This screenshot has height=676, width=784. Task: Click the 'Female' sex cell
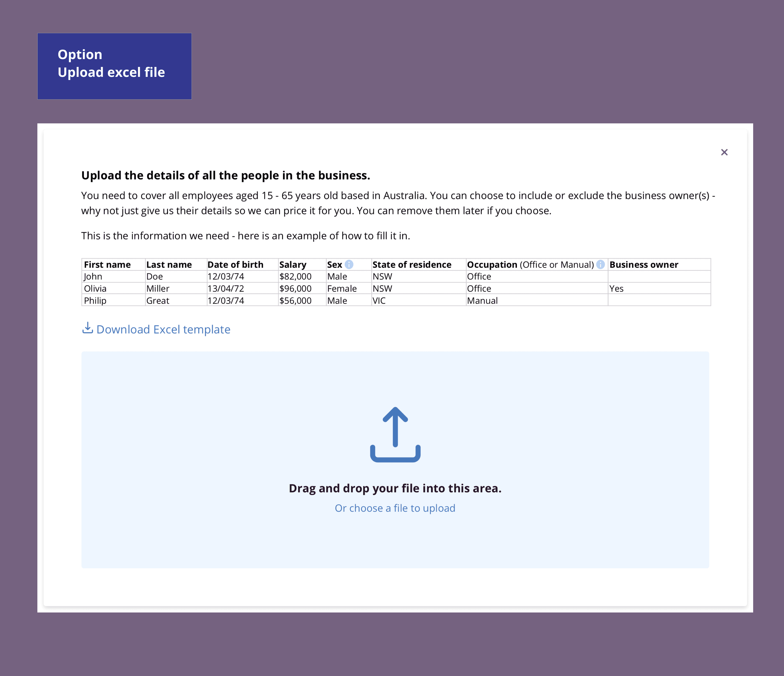tap(342, 288)
